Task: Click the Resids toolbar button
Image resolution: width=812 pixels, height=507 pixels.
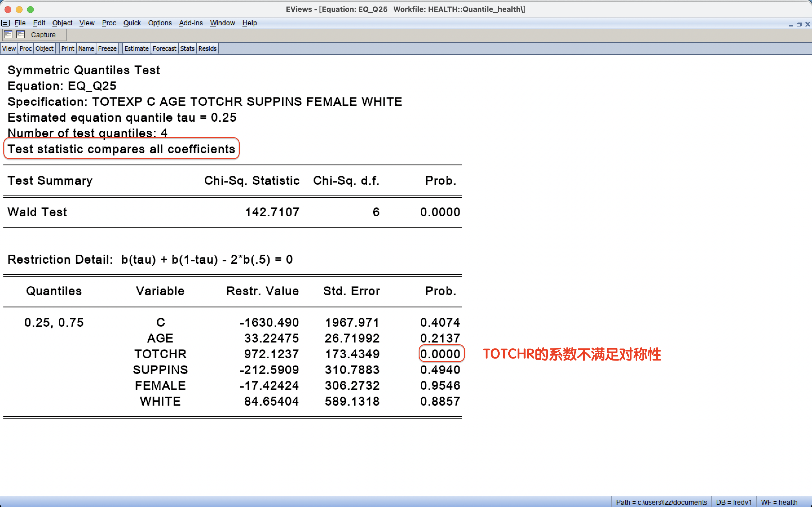Action: [x=207, y=49]
